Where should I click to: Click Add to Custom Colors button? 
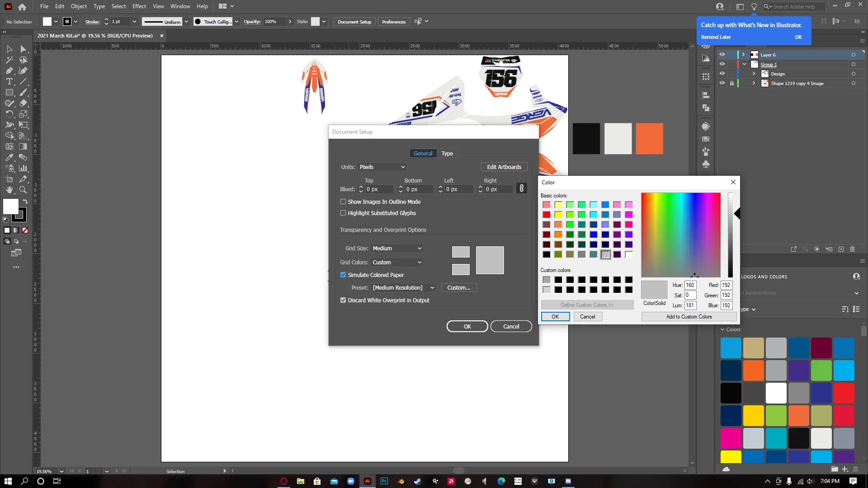pyautogui.click(x=689, y=317)
